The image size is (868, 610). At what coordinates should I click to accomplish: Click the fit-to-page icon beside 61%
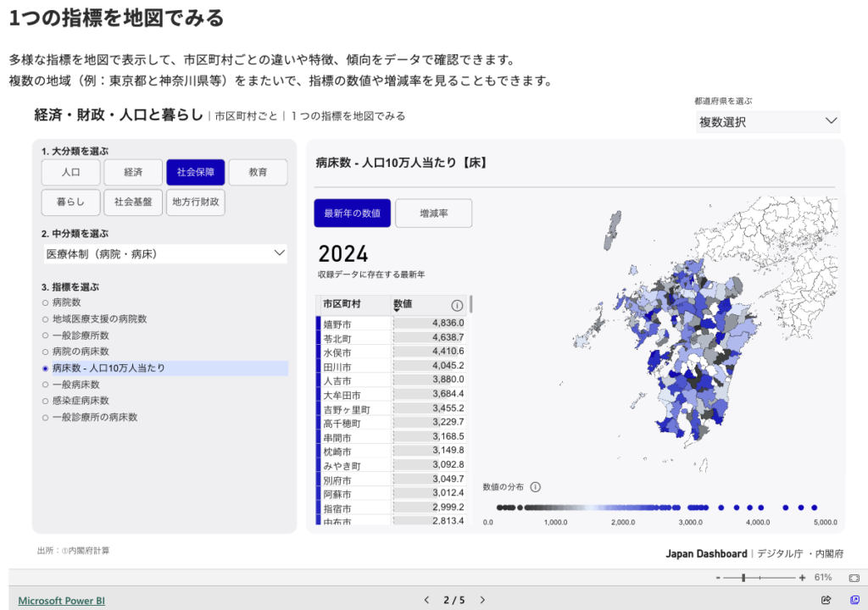[x=854, y=577]
